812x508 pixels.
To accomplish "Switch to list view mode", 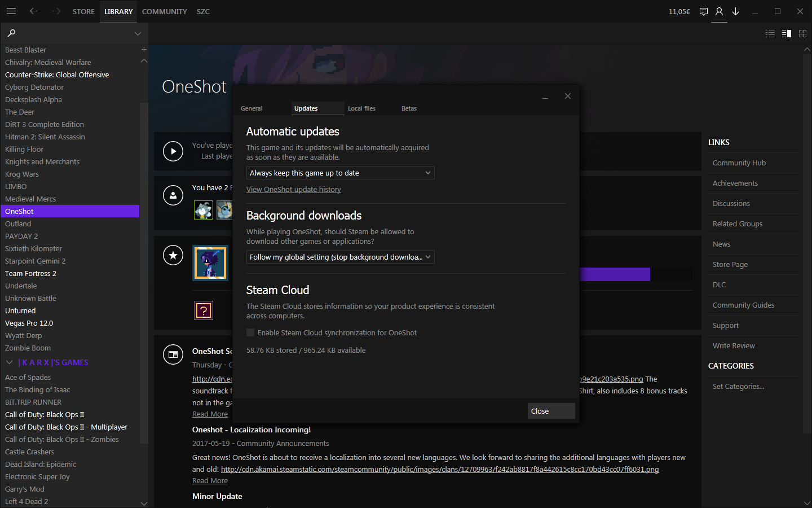I will [x=770, y=34].
